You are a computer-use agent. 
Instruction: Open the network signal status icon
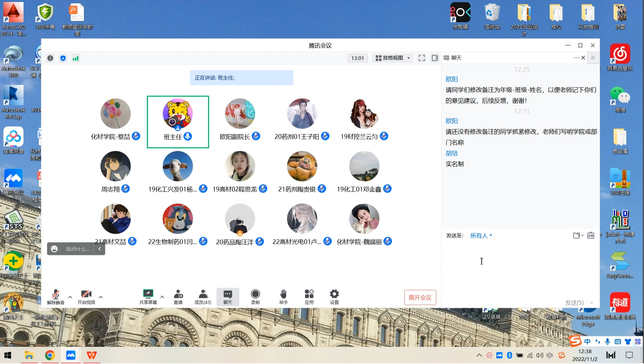click(76, 58)
